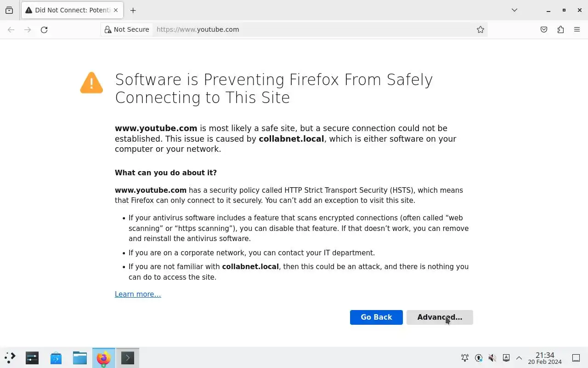
Task: Click the Not Secure lock indicator
Action: [127, 29]
